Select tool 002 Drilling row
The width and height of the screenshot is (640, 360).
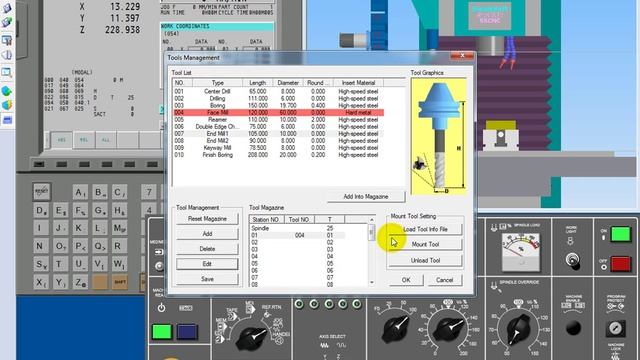click(x=278, y=98)
